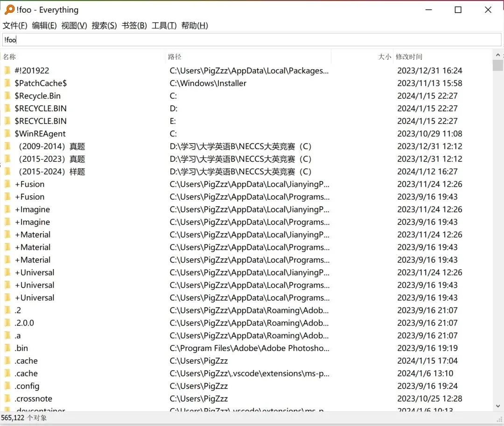The height and width of the screenshot is (426, 504).
Task: Click the date 2024/1/6 13:10
Action: [425, 373]
